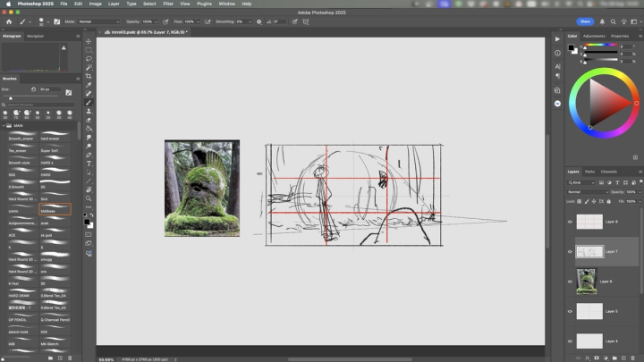Toggle the eye icon for Layer 5
Viewport: 644px width, 362px height.
570,311
